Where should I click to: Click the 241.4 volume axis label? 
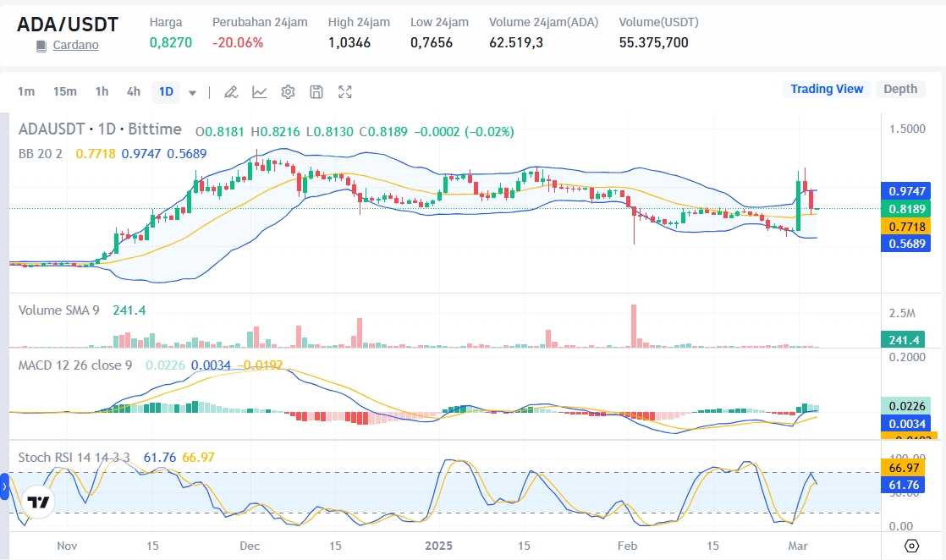[903, 340]
